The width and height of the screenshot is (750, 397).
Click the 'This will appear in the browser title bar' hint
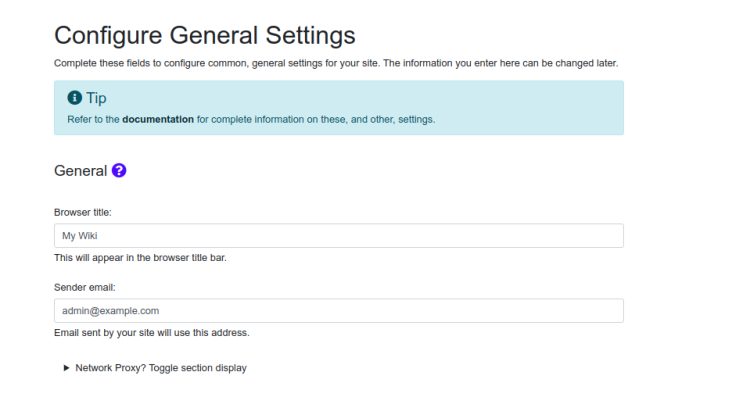tap(140, 257)
